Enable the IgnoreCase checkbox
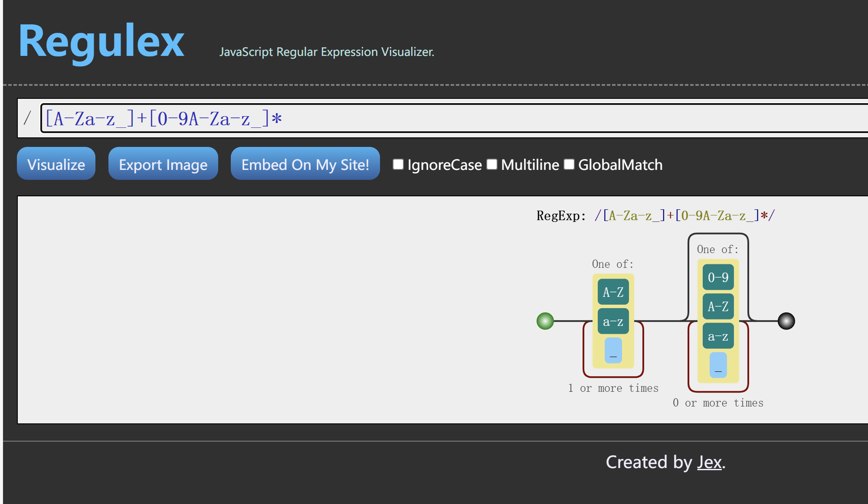 click(x=398, y=164)
